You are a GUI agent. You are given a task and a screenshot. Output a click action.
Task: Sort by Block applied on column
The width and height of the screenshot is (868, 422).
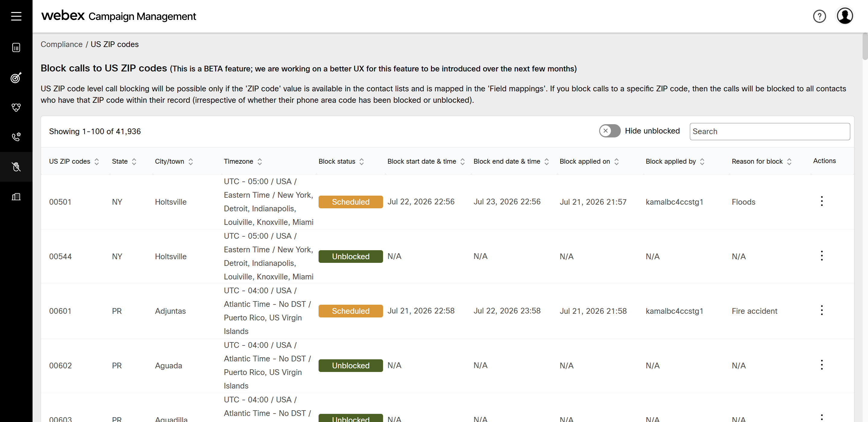click(x=616, y=162)
